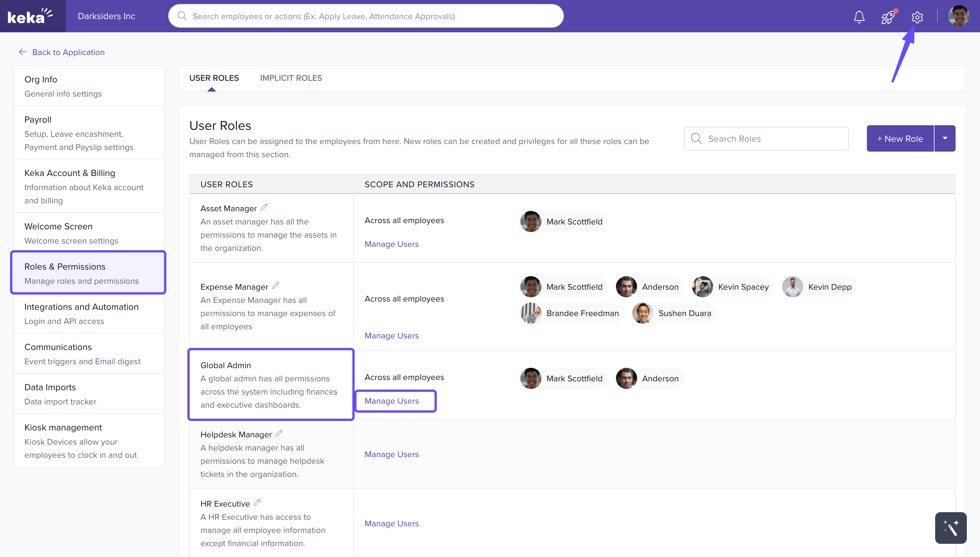Click Kevin Spacey's user chip
Screen dimensions: 980x557
[x=733, y=287]
